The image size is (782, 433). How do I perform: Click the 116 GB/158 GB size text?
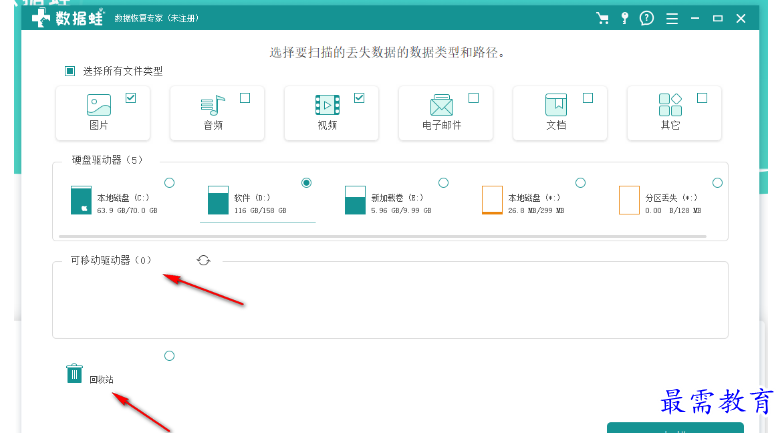point(260,211)
